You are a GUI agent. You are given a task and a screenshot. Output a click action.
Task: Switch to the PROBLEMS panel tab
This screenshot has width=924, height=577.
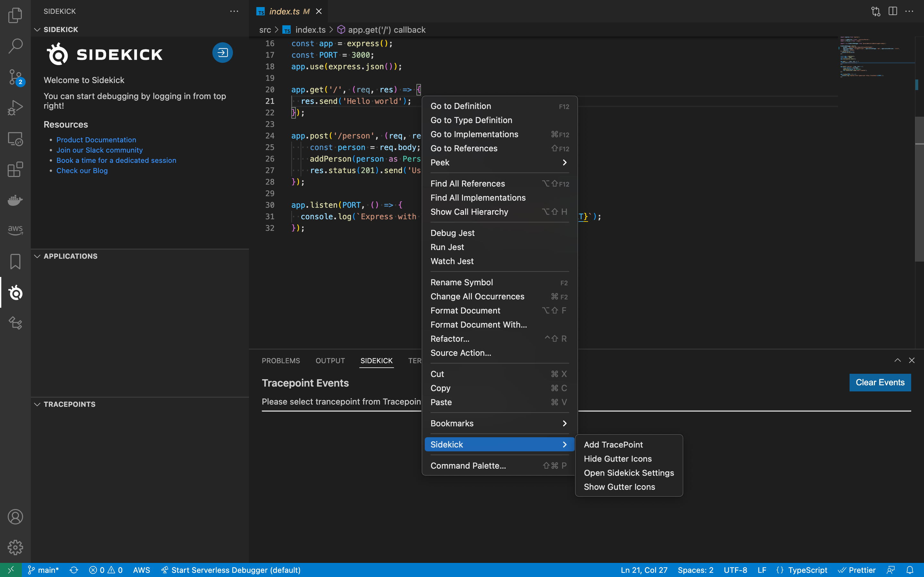pos(281,361)
